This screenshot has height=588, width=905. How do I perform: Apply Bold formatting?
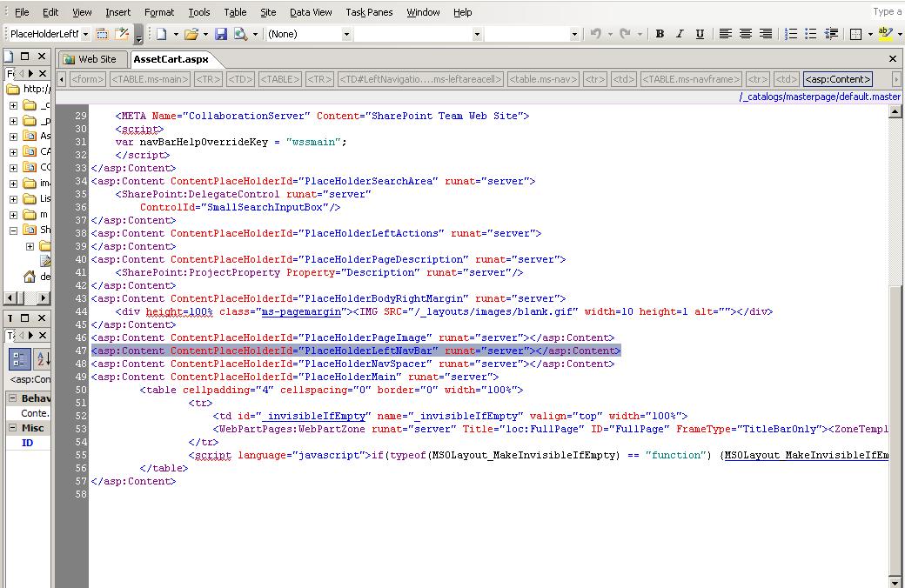point(660,34)
